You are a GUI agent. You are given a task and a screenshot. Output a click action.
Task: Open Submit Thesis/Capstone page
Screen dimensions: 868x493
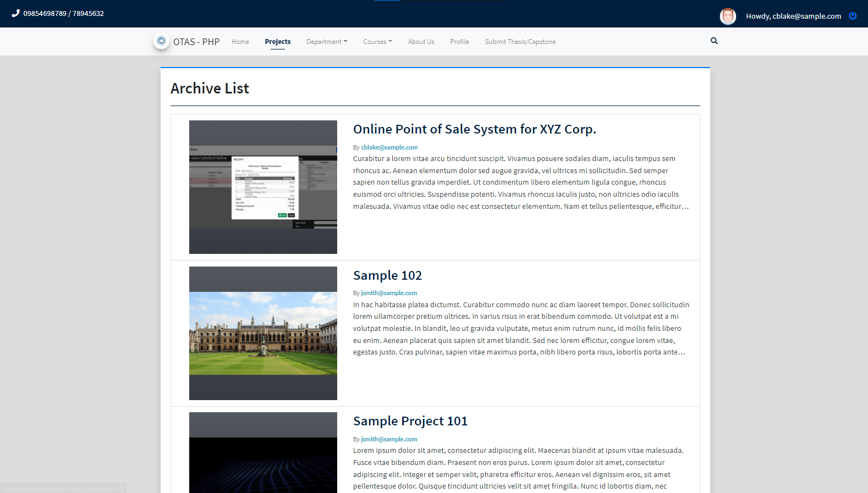tap(520, 42)
